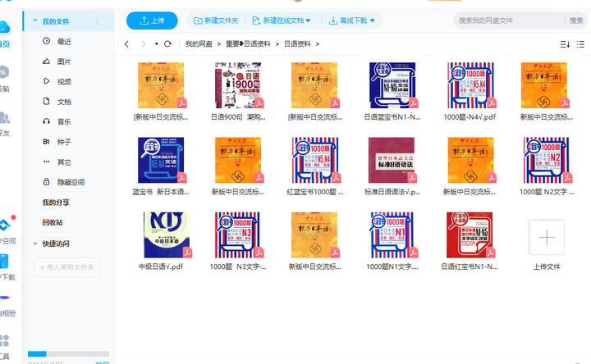Open 回收站 recycle bin

tap(53, 222)
